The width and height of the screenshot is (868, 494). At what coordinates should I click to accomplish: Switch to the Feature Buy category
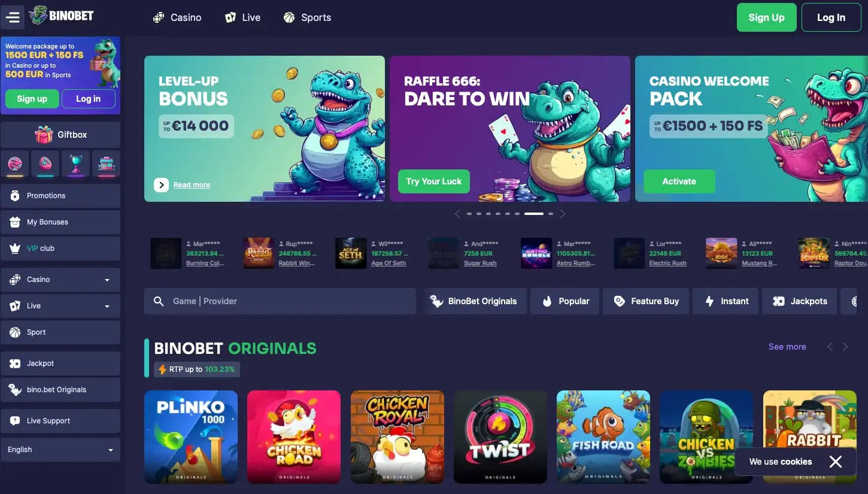click(x=646, y=301)
